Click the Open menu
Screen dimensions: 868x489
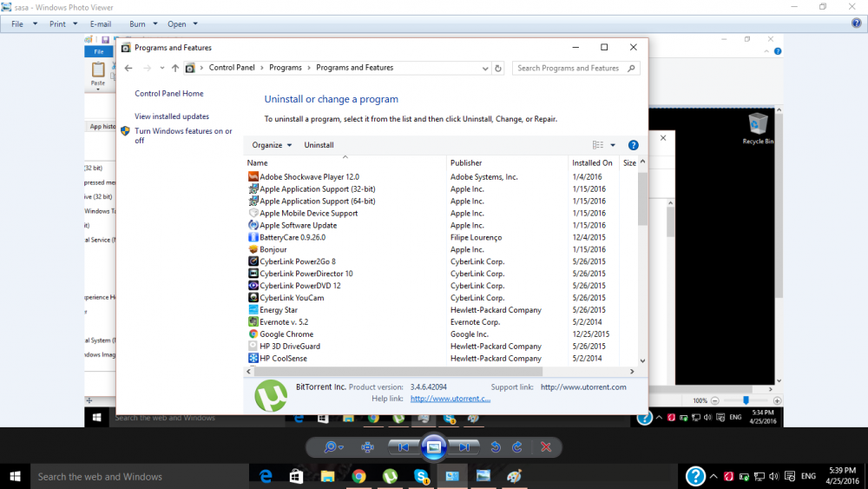pos(182,24)
